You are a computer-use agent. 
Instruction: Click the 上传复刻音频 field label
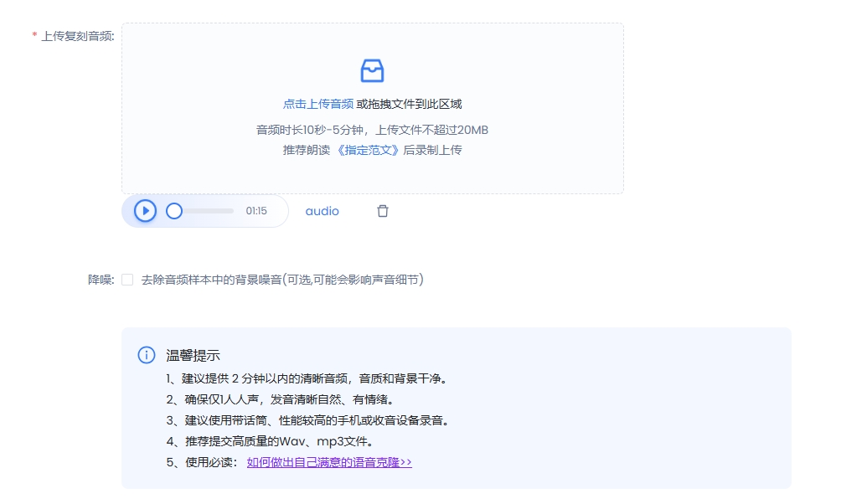tap(77, 36)
